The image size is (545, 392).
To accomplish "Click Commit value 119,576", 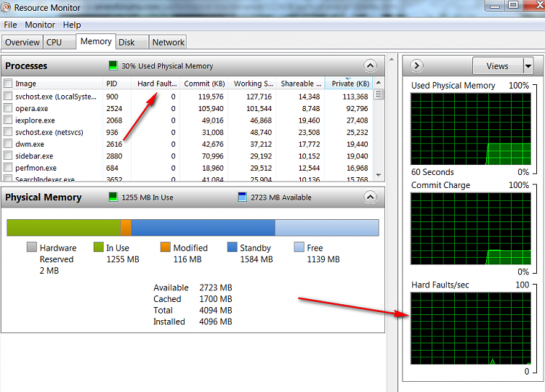I will coord(211,97).
